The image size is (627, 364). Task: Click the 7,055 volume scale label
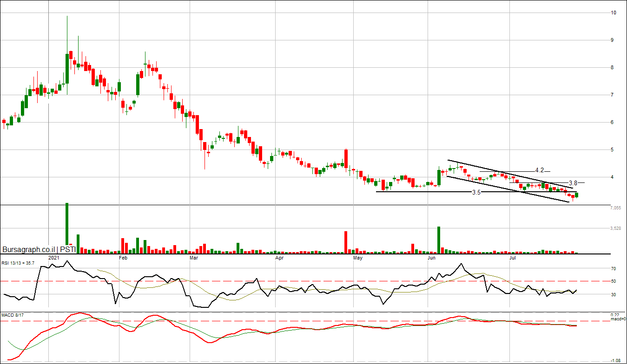tap(615, 208)
